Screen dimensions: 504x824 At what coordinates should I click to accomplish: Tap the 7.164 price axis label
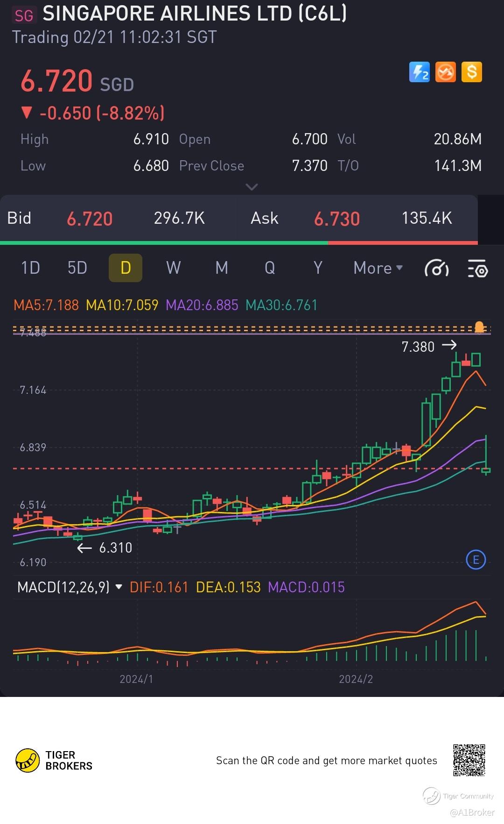pyautogui.click(x=33, y=390)
